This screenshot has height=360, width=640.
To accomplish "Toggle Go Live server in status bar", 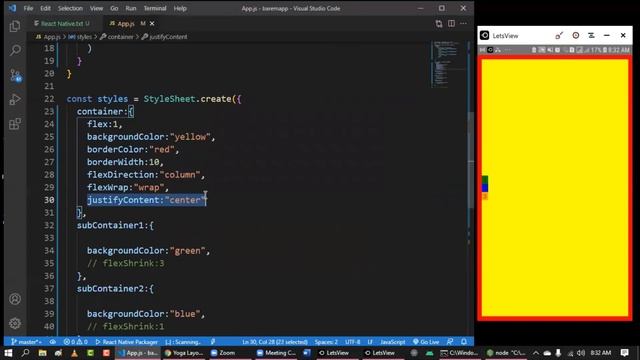I will click(x=426, y=342).
